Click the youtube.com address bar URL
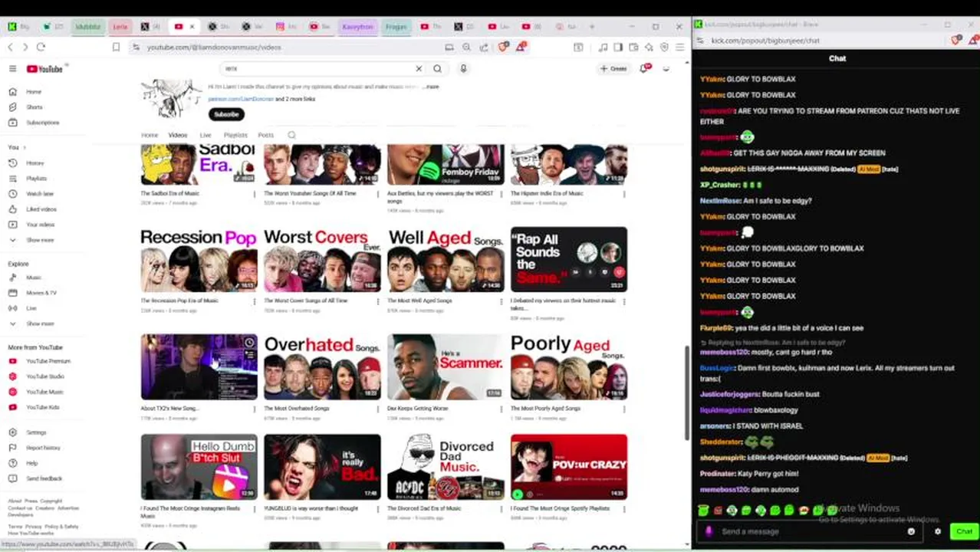 [x=214, y=47]
